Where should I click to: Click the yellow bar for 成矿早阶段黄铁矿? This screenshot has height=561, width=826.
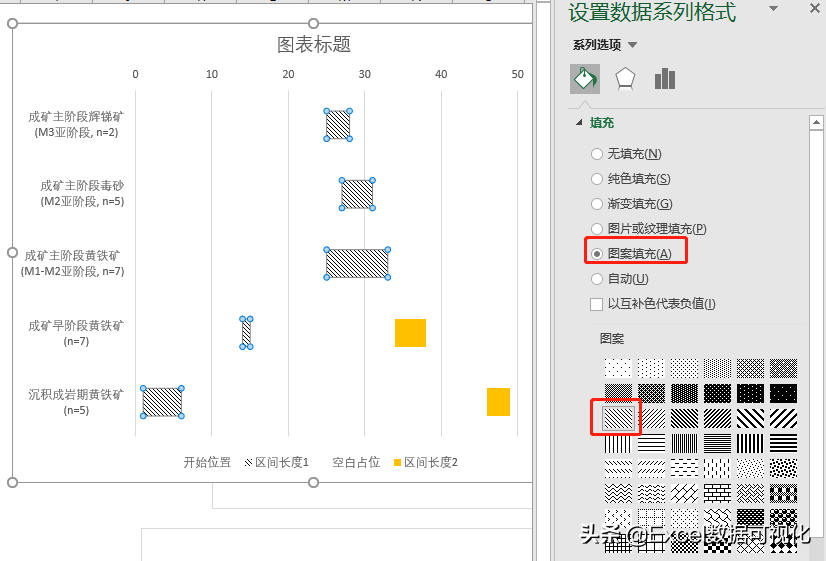[x=410, y=333]
